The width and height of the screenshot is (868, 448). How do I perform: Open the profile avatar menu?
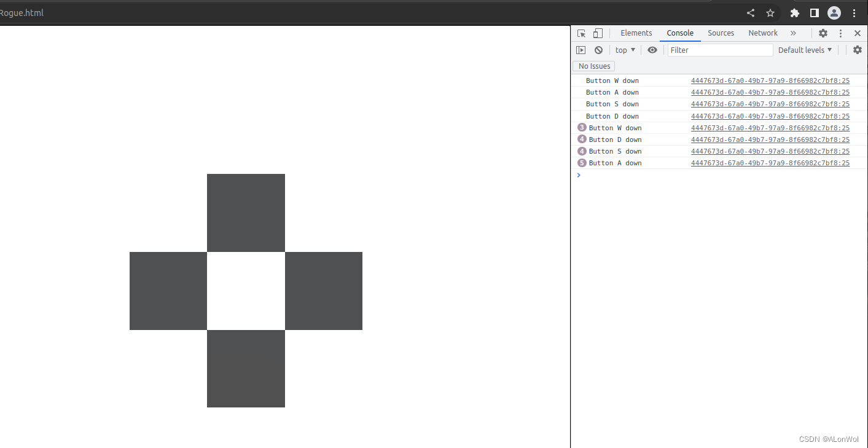[x=834, y=13]
